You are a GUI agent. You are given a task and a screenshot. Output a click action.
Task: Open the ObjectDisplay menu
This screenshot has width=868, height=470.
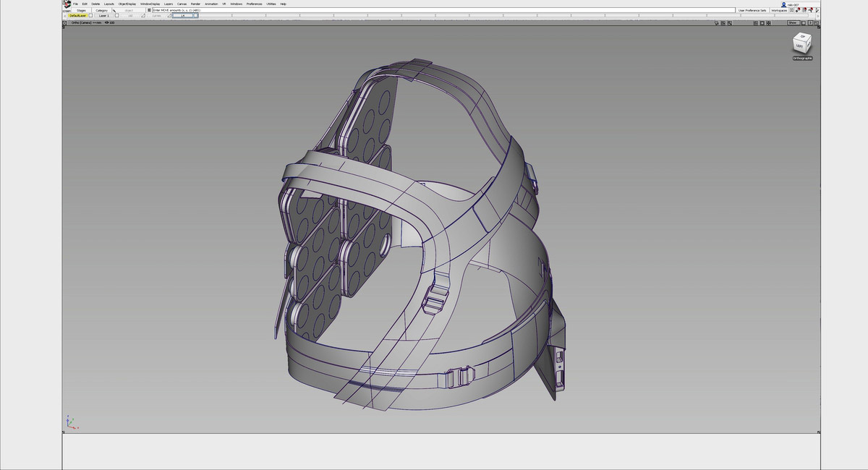coord(127,4)
